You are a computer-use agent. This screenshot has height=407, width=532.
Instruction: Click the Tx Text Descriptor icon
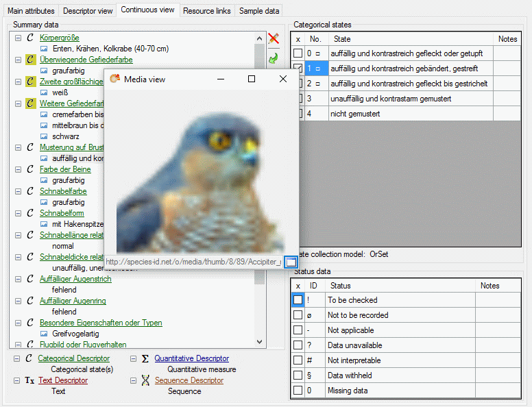coord(29,380)
